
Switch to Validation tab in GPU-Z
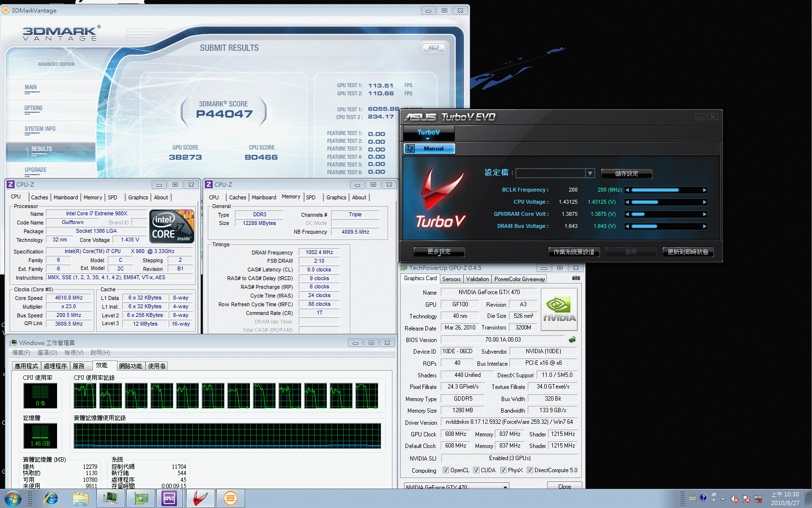(478, 279)
